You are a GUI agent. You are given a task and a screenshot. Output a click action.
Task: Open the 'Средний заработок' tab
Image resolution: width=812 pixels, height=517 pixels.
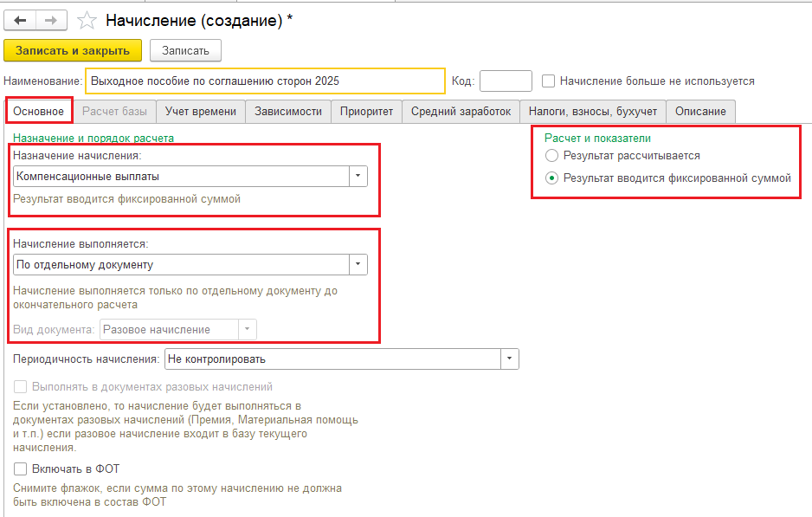point(461,111)
